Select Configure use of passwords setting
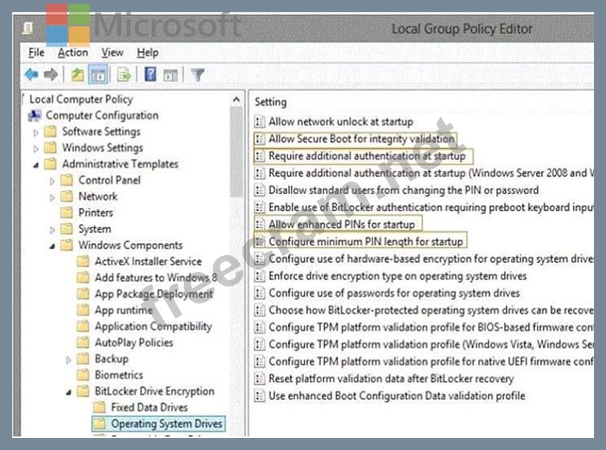This screenshot has width=606, height=450. tap(394, 293)
